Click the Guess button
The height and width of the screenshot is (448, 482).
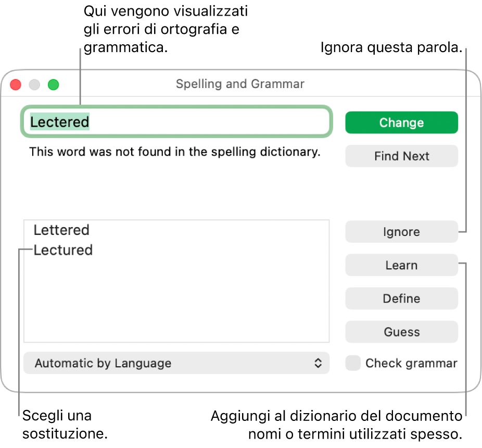[x=401, y=332]
